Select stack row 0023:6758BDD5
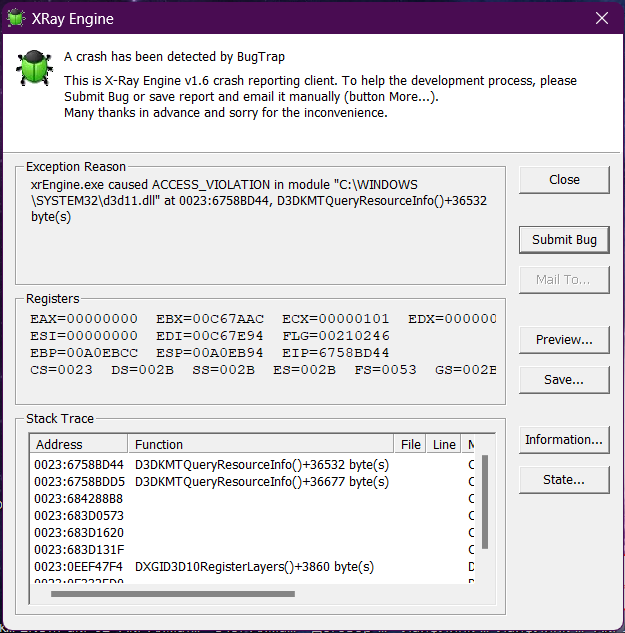Image resolution: width=625 pixels, height=633 pixels. coord(252,482)
